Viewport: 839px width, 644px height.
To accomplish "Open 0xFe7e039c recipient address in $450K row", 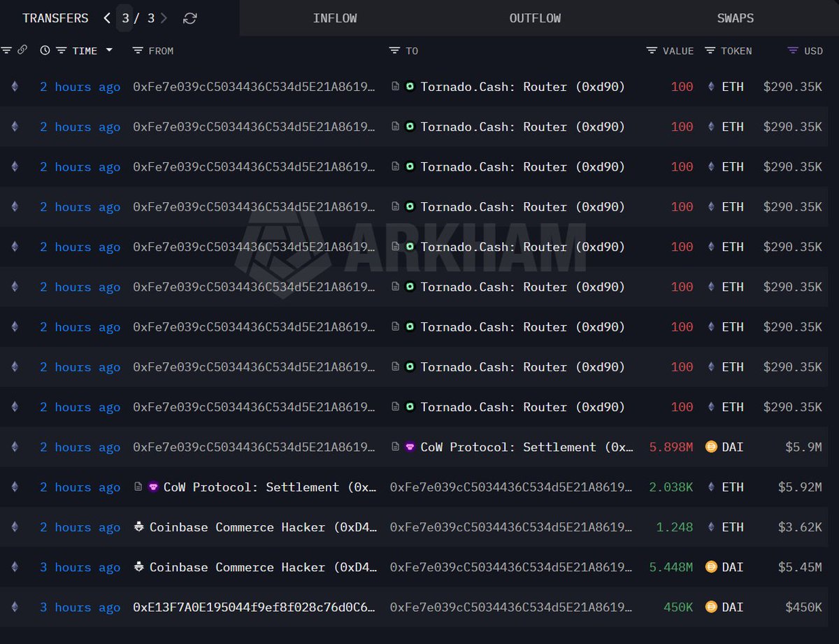I will (511, 607).
